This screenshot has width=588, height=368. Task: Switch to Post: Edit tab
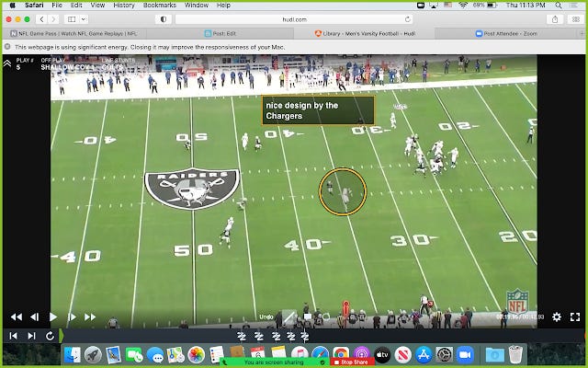click(220, 33)
